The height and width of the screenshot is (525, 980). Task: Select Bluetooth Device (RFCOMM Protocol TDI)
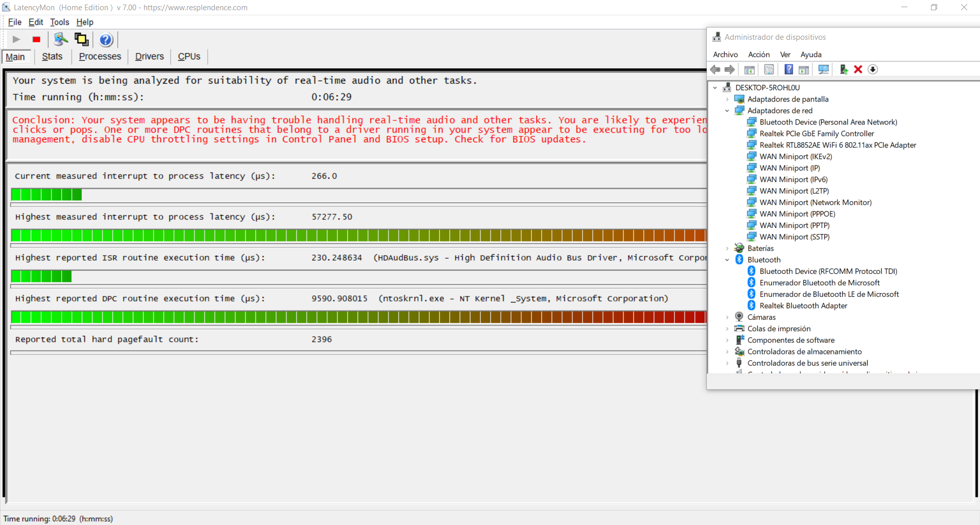828,271
